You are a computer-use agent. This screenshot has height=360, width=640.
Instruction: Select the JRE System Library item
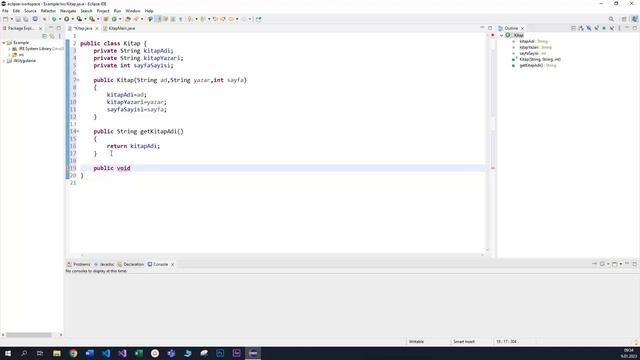tap(38, 49)
